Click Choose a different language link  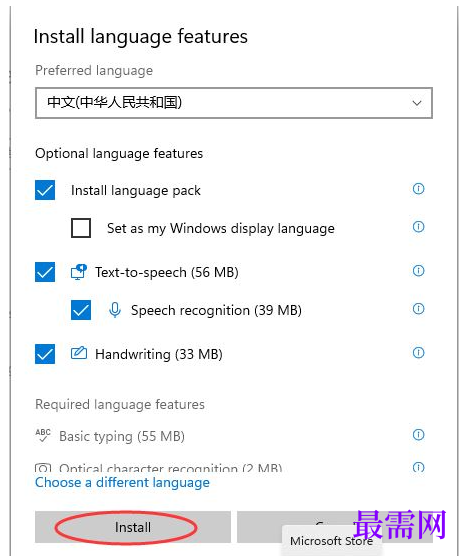pyautogui.click(x=122, y=483)
